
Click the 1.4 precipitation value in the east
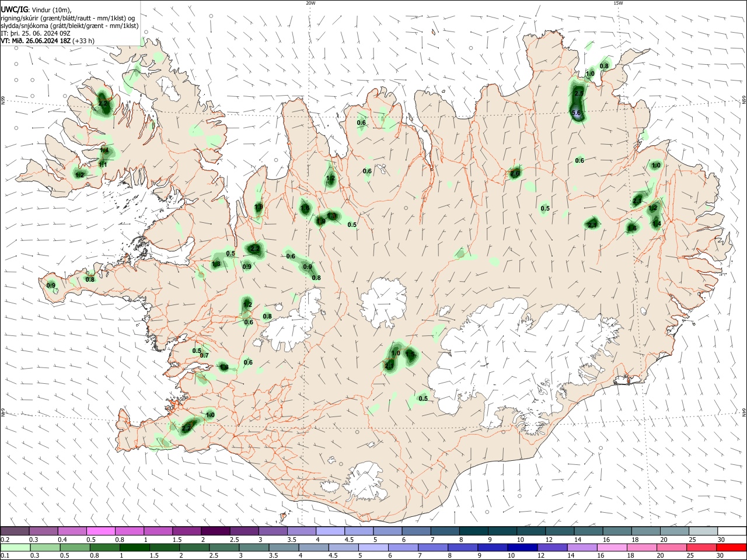pyautogui.click(x=657, y=223)
